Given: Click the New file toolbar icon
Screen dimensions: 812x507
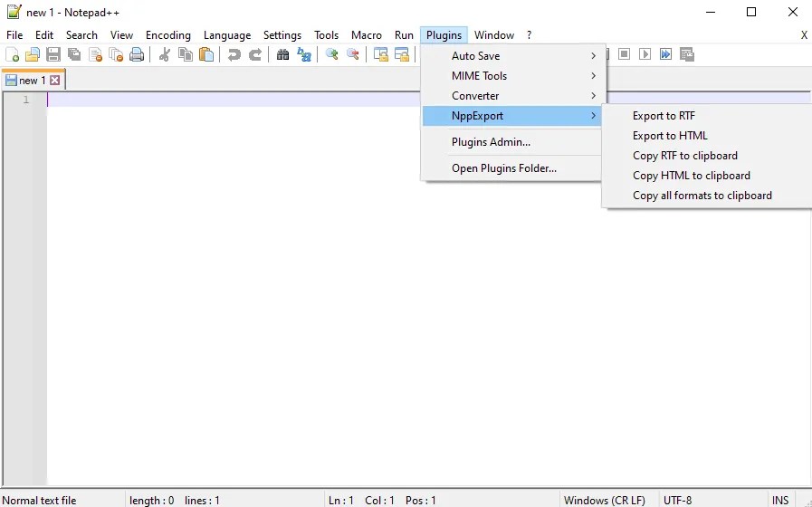Looking at the screenshot, I should tap(13, 54).
